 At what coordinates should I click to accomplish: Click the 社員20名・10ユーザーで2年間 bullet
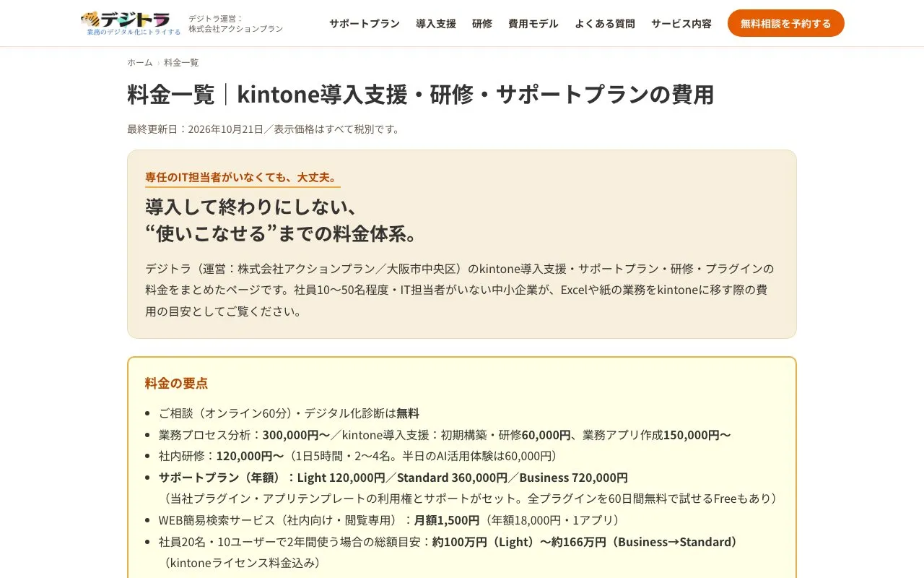pyautogui.click(x=450, y=542)
